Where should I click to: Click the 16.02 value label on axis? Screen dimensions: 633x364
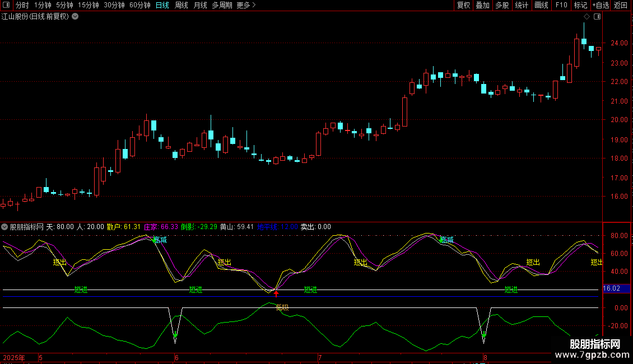coord(611,288)
